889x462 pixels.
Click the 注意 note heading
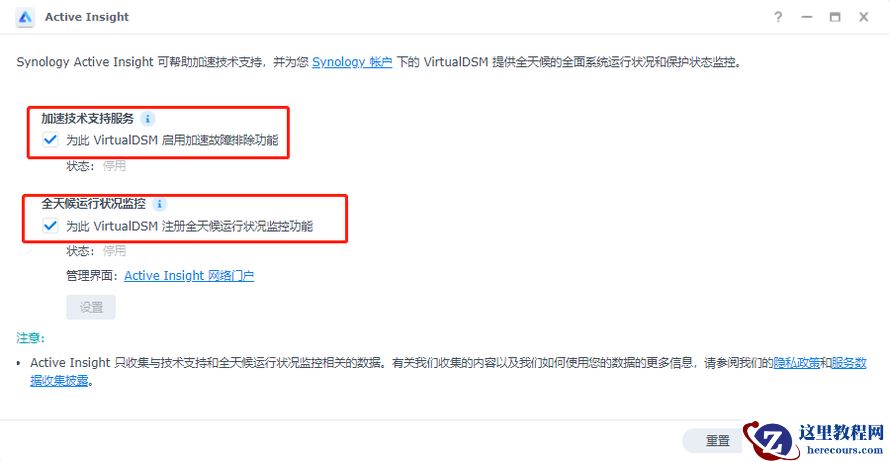pos(30,338)
